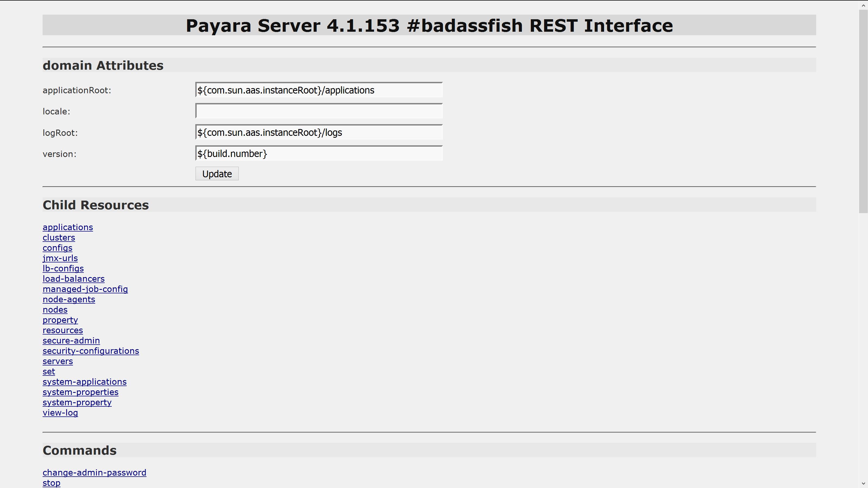Image resolution: width=868 pixels, height=488 pixels.
Task: Navigate to load-balancers
Action: (74, 279)
